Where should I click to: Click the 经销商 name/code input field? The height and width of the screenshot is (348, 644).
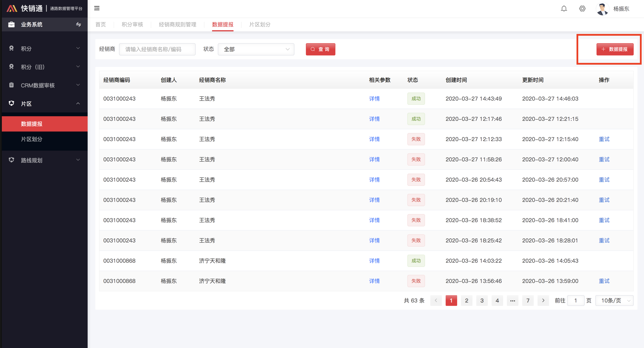pyautogui.click(x=157, y=49)
